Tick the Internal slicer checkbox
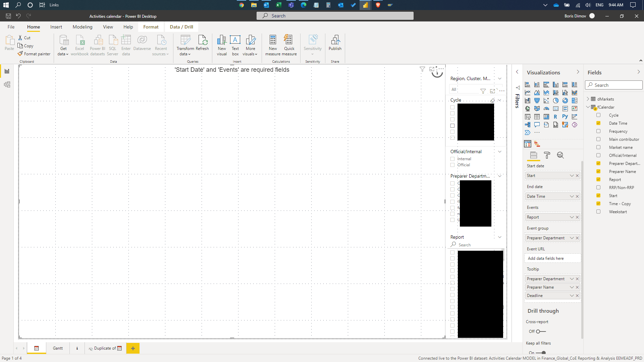 [452, 159]
